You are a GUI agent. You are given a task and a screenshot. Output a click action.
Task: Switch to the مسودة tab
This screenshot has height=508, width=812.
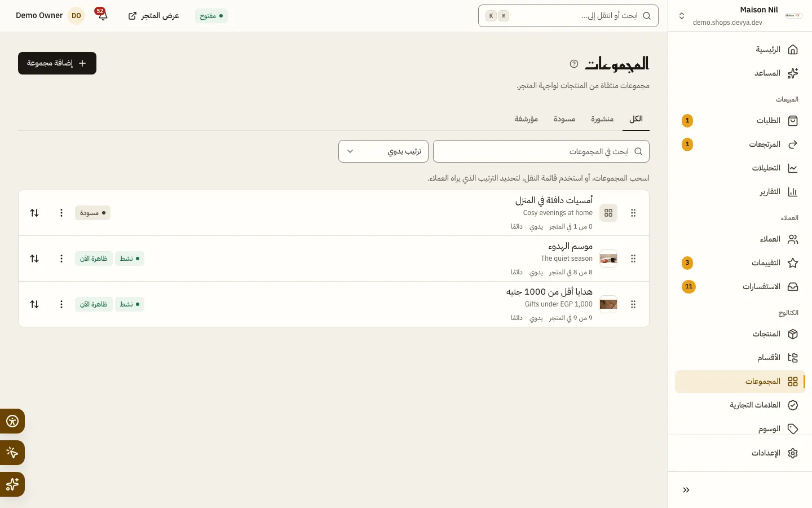click(564, 119)
